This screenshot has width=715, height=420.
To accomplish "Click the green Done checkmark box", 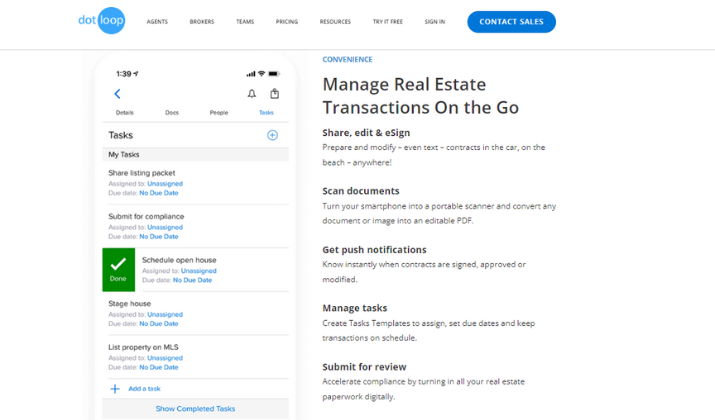I will [119, 270].
